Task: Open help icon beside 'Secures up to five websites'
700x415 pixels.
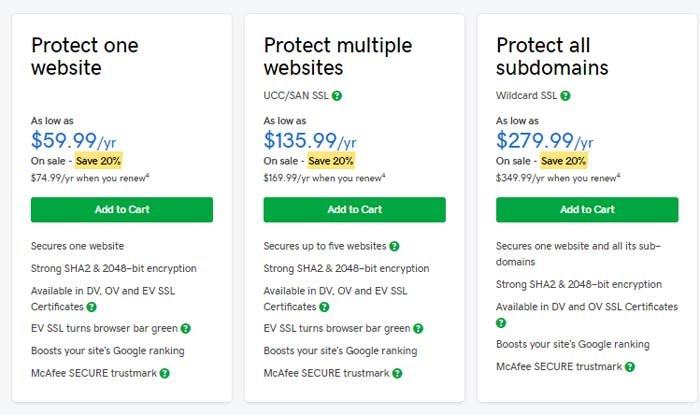Action: [394, 246]
